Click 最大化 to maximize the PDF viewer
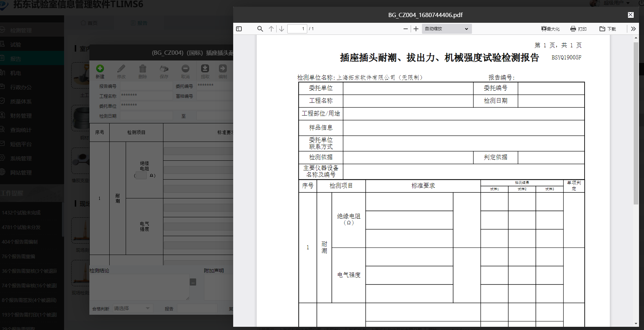Image resolution: width=644 pixels, height=330 pixels. click(550, 29)
